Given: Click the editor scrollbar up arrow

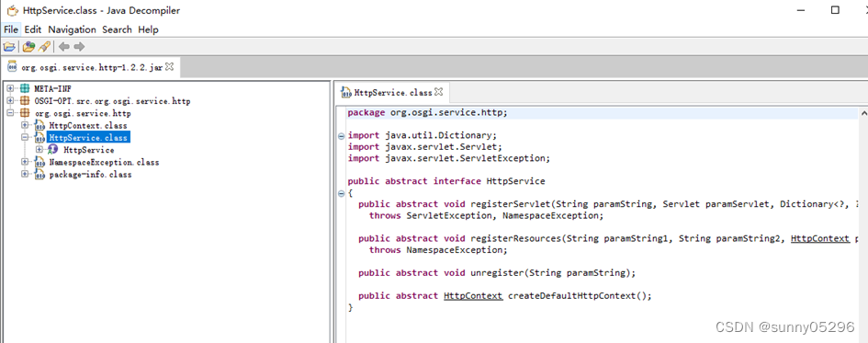Looking at the screenshot, I should [863, 114].
